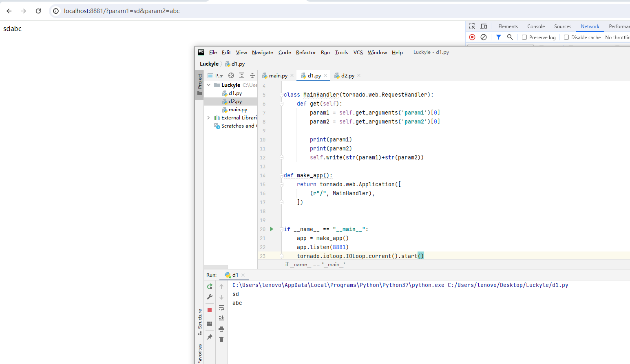Image resolution: width=630 pixels, height=364 pixels.
Task: Click the run gutter arrow on line 20
Action: pyautogui.click(x=272, y=229)
